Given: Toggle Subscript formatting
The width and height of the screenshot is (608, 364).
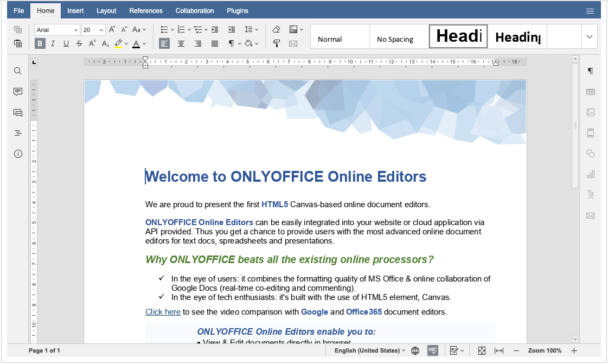Looking at the screenshot, I should click(x=105, y=43).
